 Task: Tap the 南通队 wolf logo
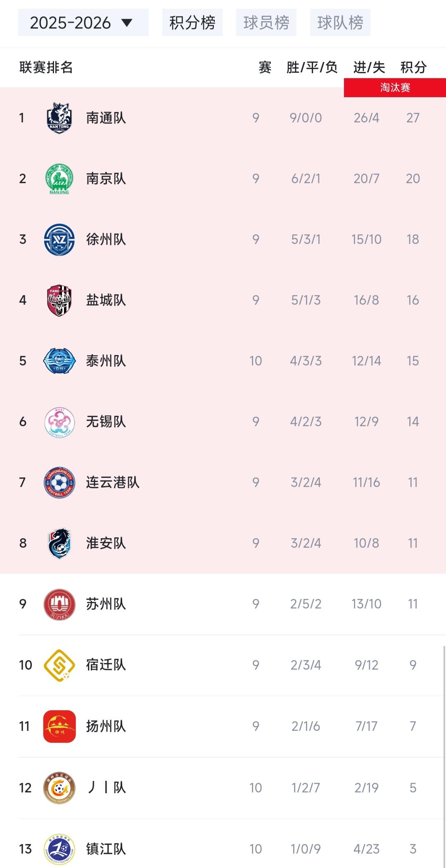[59, 118]
